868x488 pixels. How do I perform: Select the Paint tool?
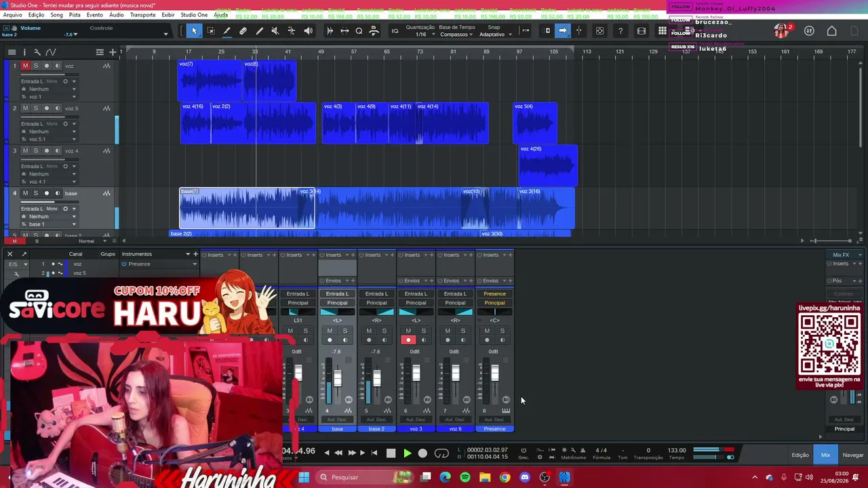[259, 30]
